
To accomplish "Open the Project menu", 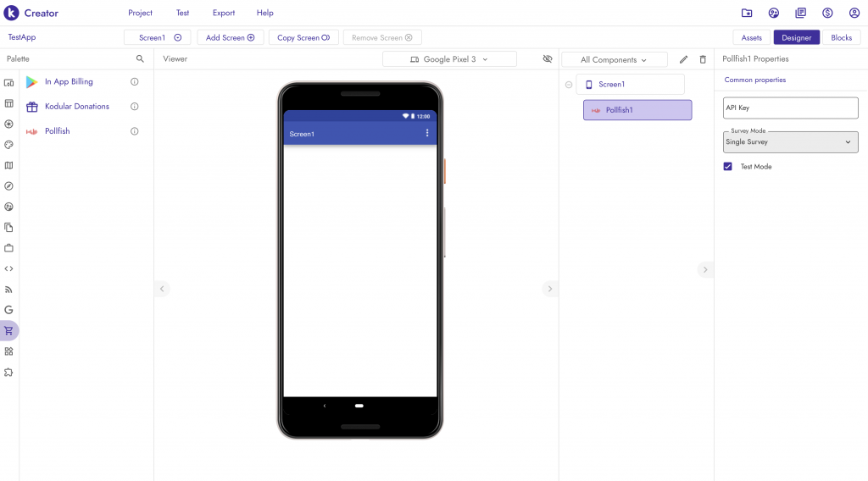I will [140, 13].
